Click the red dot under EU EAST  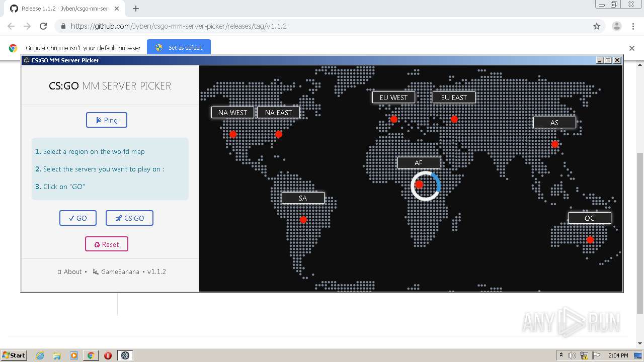(x=454, y=119)
